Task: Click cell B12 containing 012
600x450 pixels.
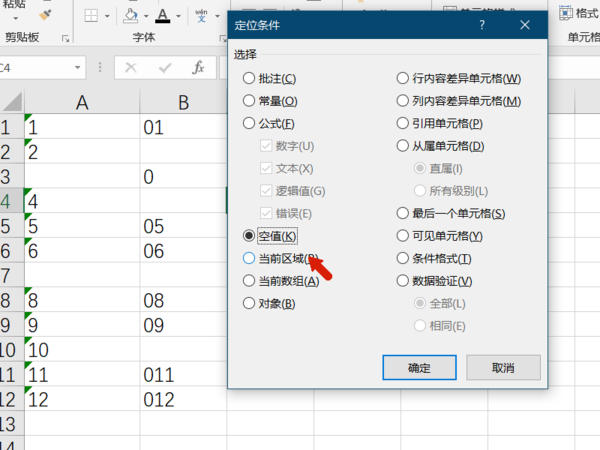Action: click(183, 399)
